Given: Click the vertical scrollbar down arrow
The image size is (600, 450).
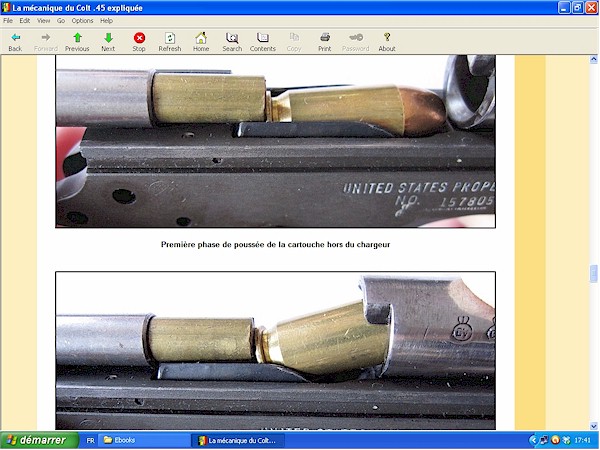Looking at the screenshot, I should [593, 426].
